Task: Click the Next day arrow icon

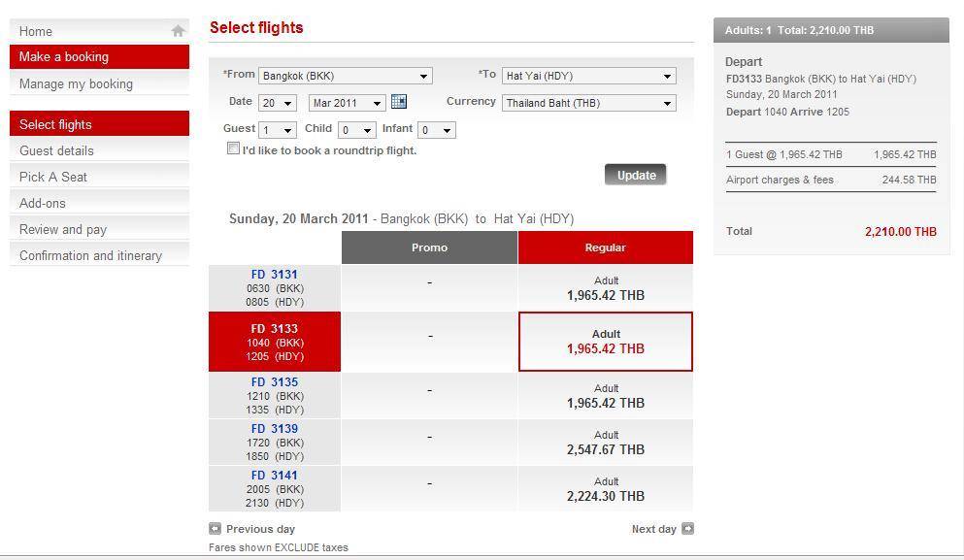Action: [x=687, y=529]
